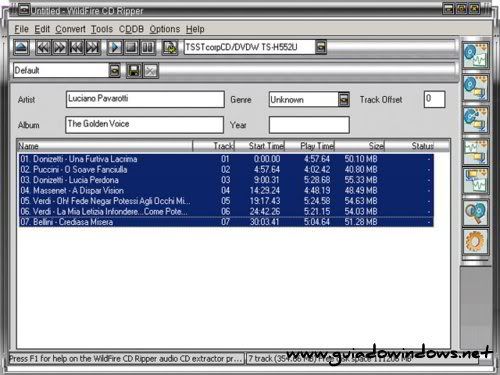Screen dimensions: 500x375
Task: Click the Album field The Golden Voice
Action: [144, 125]
